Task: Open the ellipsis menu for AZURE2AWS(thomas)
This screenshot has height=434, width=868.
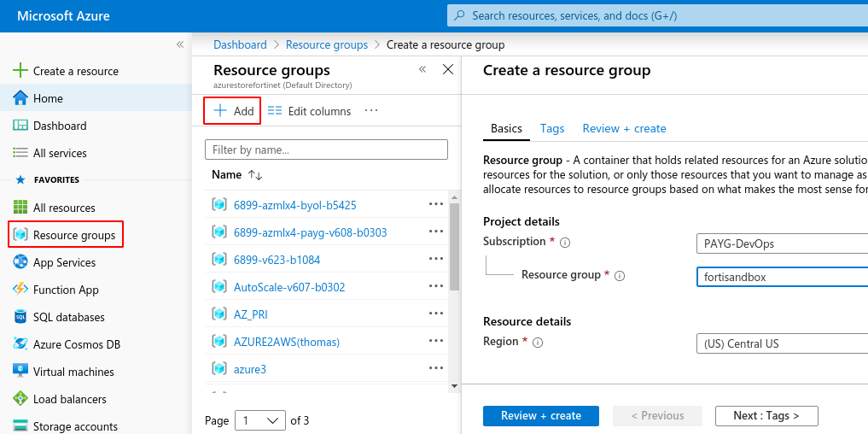Action: (436, 340)
